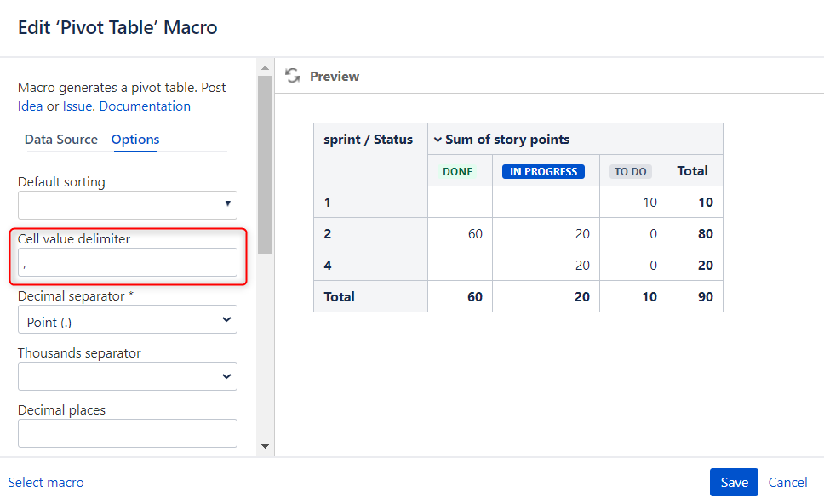Switch to the Data Source tab
824x504 pixels.
pyautogui.click(x=61, y=140)
